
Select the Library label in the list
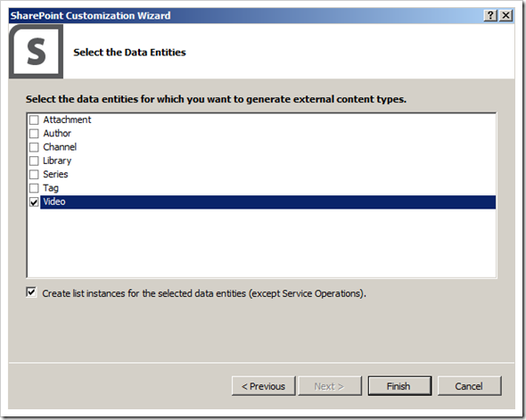click(57, 161)
